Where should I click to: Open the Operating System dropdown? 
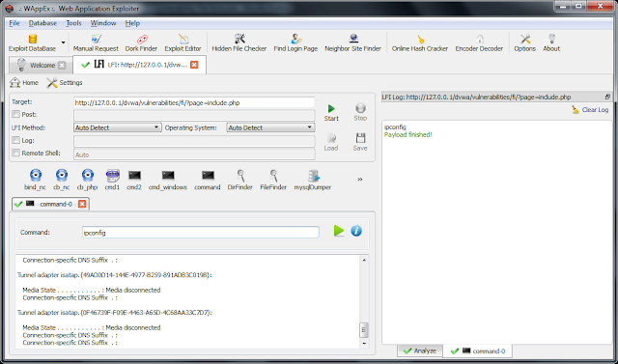270,127
